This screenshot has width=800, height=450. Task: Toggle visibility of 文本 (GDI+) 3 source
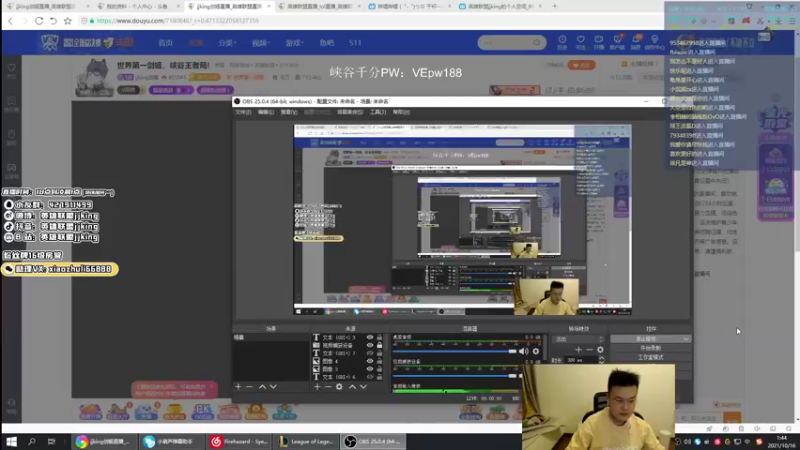(370, 337)
